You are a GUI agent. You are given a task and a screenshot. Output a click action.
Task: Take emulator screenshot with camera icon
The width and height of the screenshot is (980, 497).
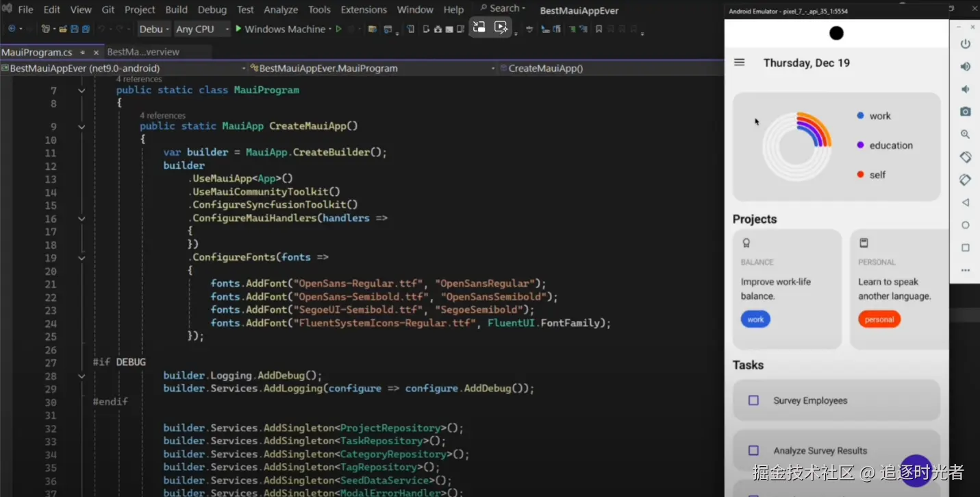pyautogui.click(x=965, y=112)
